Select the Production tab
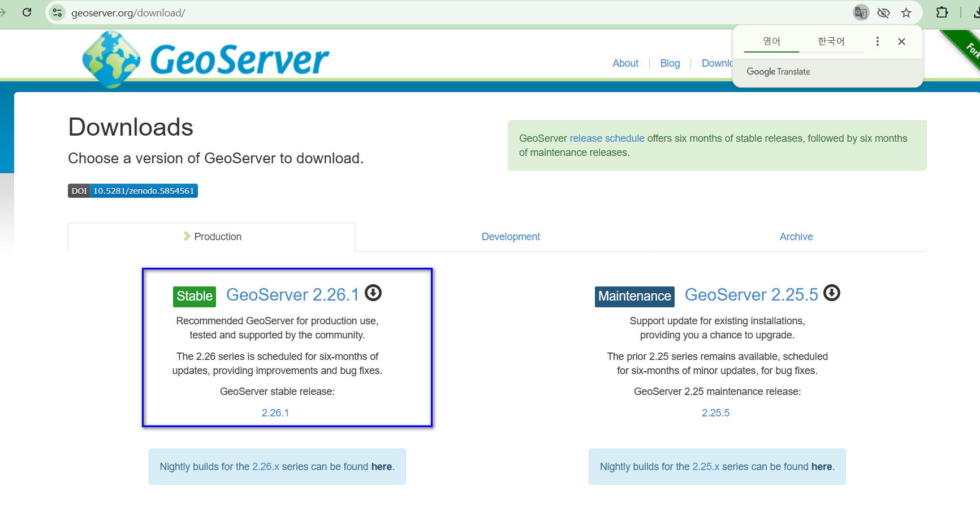This screenshot has width=980, height=513. 211,237
